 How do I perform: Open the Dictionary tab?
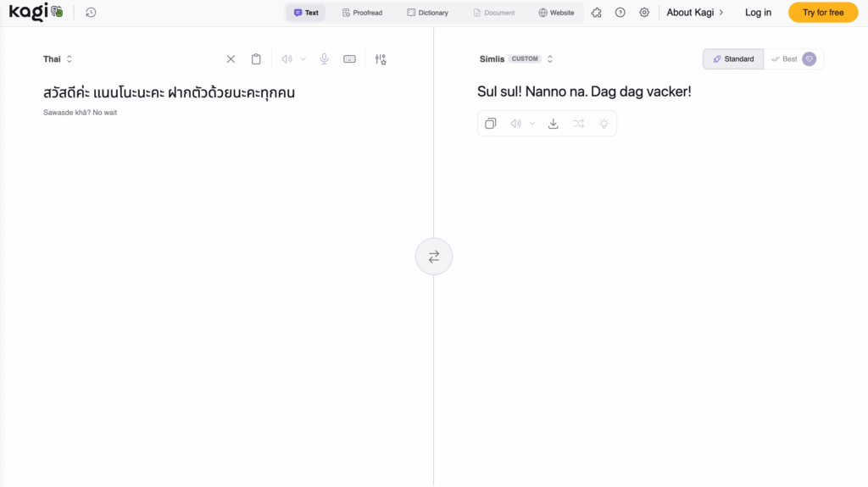(427, 13)
